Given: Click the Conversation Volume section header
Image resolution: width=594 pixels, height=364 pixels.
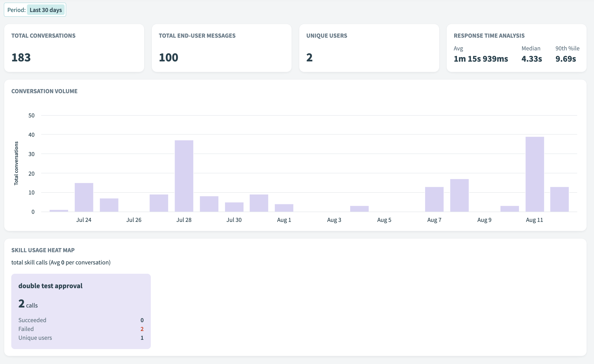Looking at the screenshot, I should [x=44, y=91].
